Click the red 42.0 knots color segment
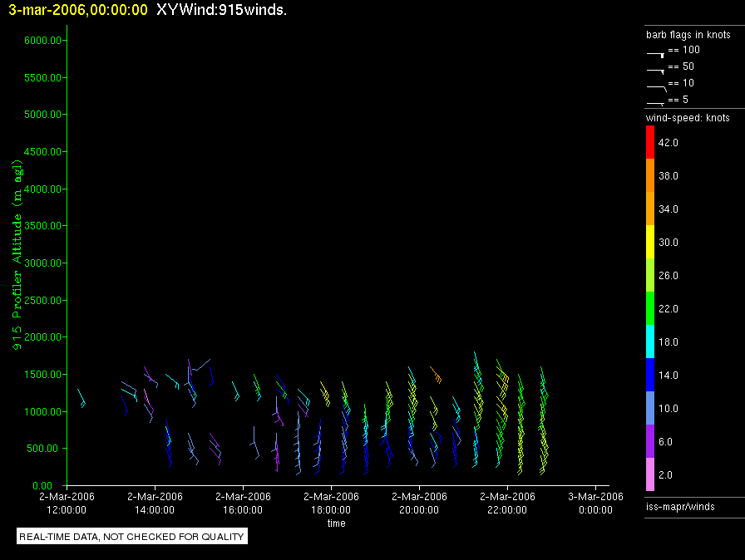745x560 pixels. pos(650,142)
